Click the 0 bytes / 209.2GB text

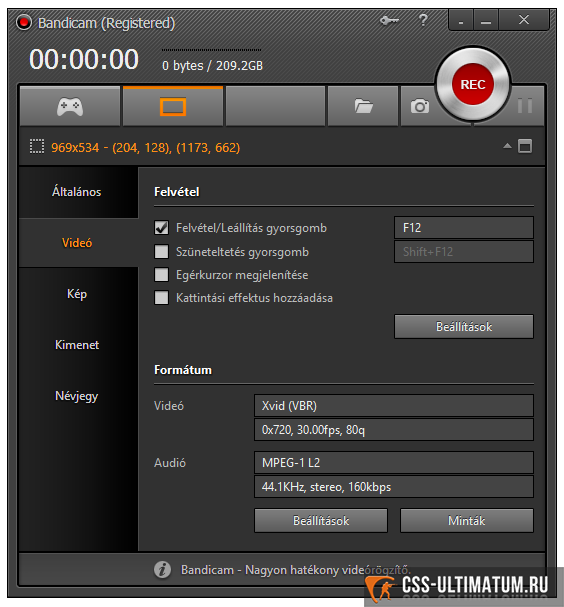click(x=212, y=65)
